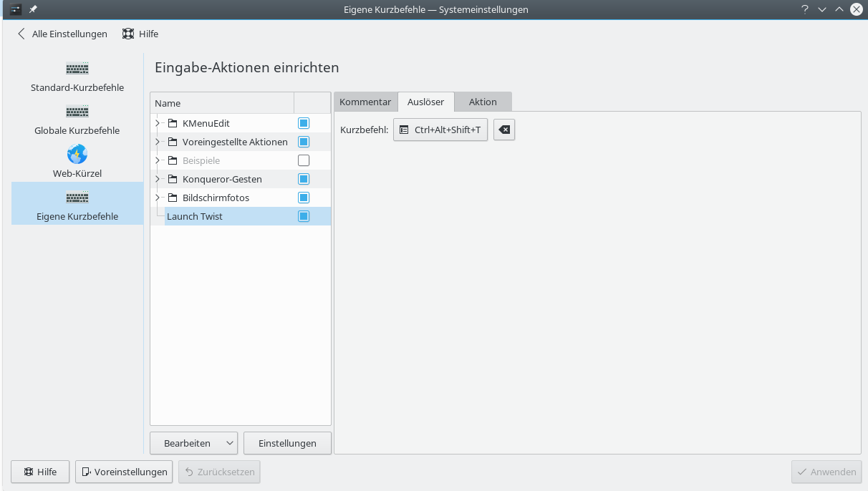
Task: Click Konqueror-Gesten folder icon
Action: click(x=173, y=179)
